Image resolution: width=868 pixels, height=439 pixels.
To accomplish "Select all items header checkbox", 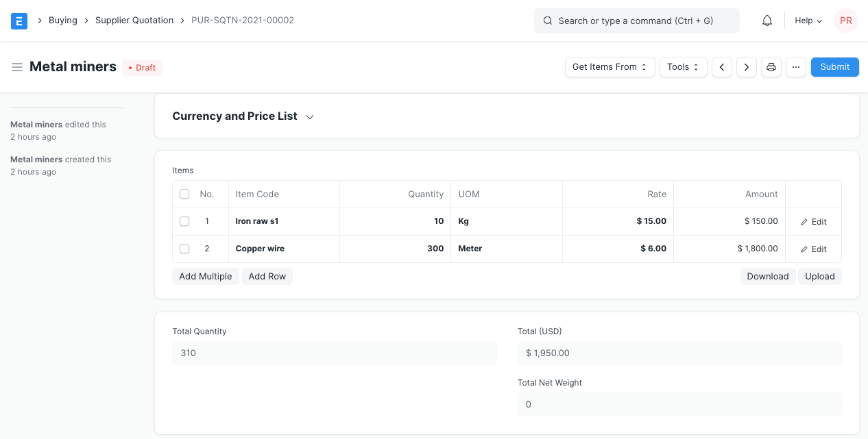I will (x=184, y=195).
